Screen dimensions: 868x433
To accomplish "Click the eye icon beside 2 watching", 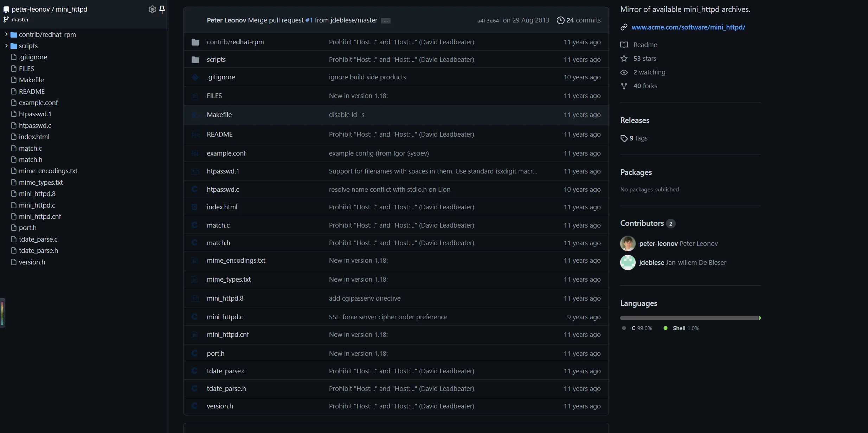I will point(624,72).
